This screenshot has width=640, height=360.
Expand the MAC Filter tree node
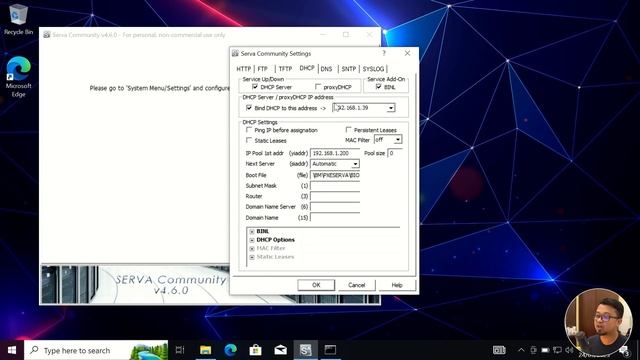252,249
